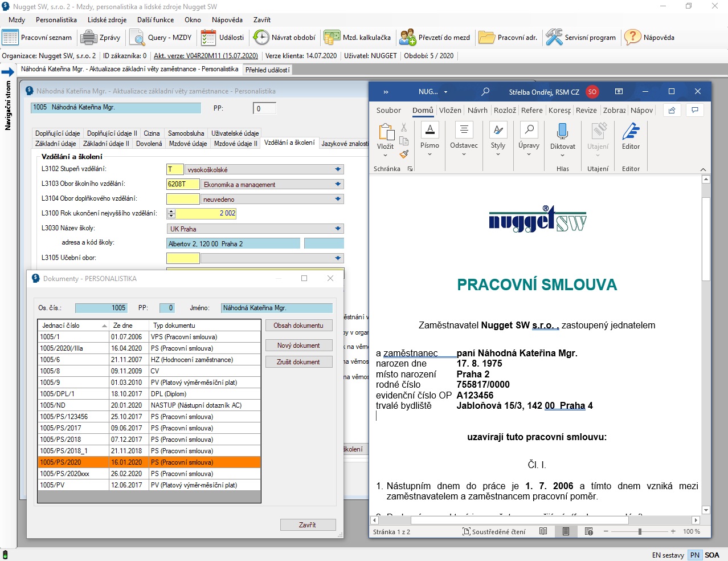Expand Obor doplňkového vzdělání dropdown
Viewport: 728px width, 561px height.
click(338, 199)
